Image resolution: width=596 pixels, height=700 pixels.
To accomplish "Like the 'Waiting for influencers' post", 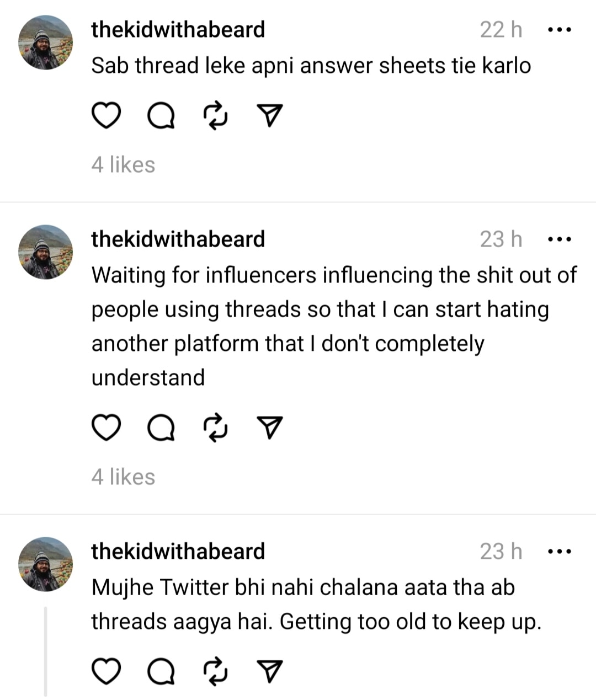I will tap(105, 428).
